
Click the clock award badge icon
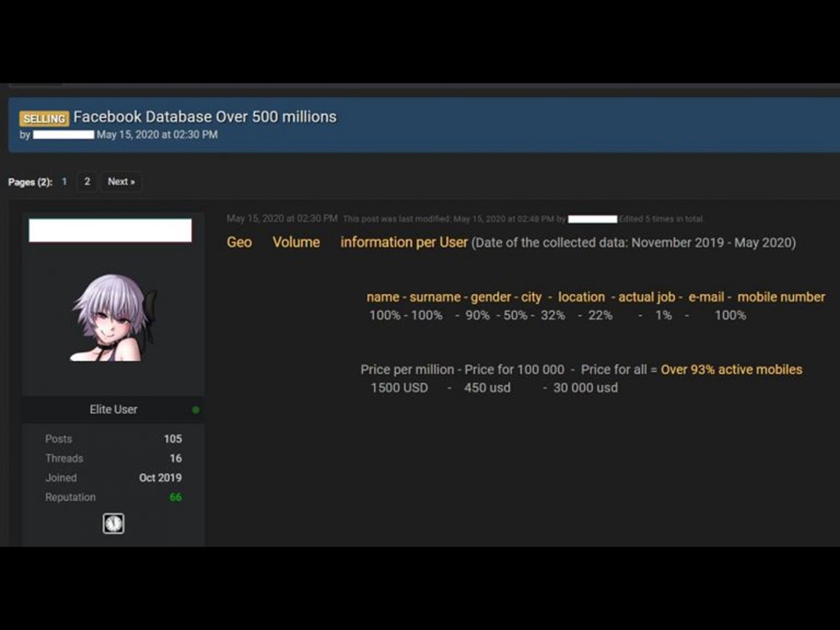click(x=113, y=523)
